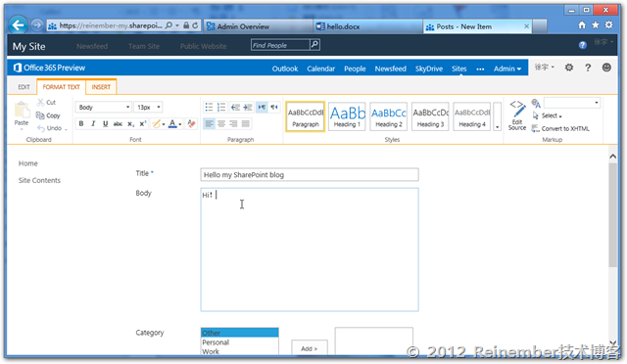
Task: Open the SkyDrive navigation link
Action: (429, 68)
